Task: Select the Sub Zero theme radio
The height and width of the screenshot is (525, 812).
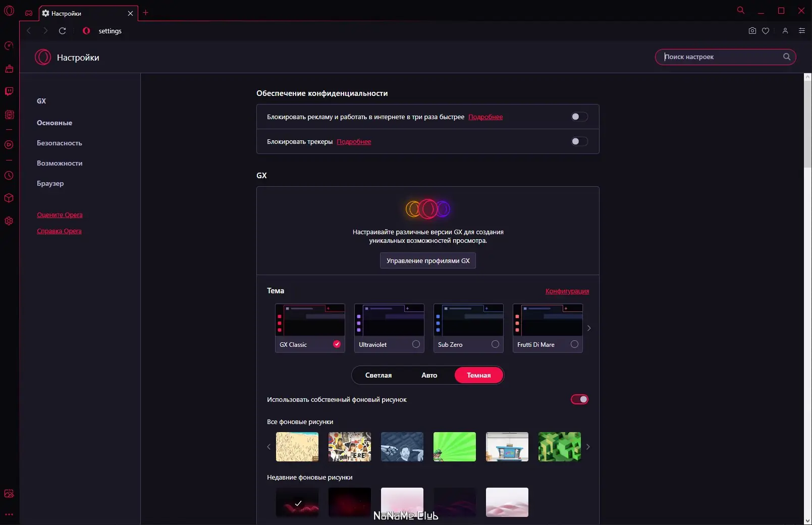Action: tap(496, 344)
